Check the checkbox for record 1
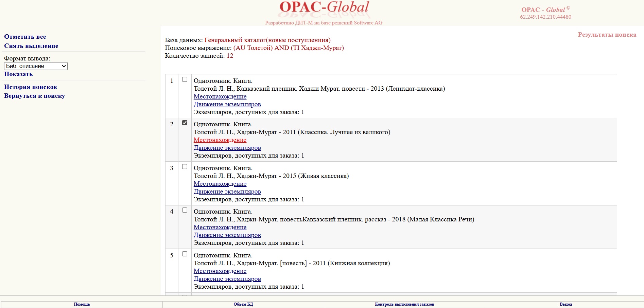 [185, 79]
